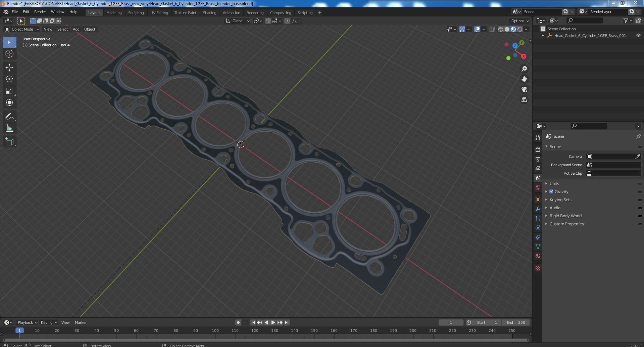This screenshot has height=347, width=644.
Task: Expand the Custom Properties panel
Action: 566,224
